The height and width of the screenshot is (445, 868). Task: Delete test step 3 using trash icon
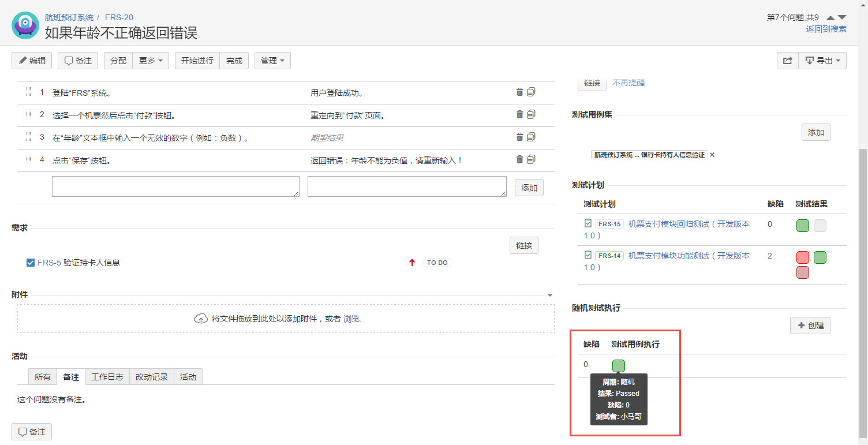pyautogui.click(x=519, y=137)
